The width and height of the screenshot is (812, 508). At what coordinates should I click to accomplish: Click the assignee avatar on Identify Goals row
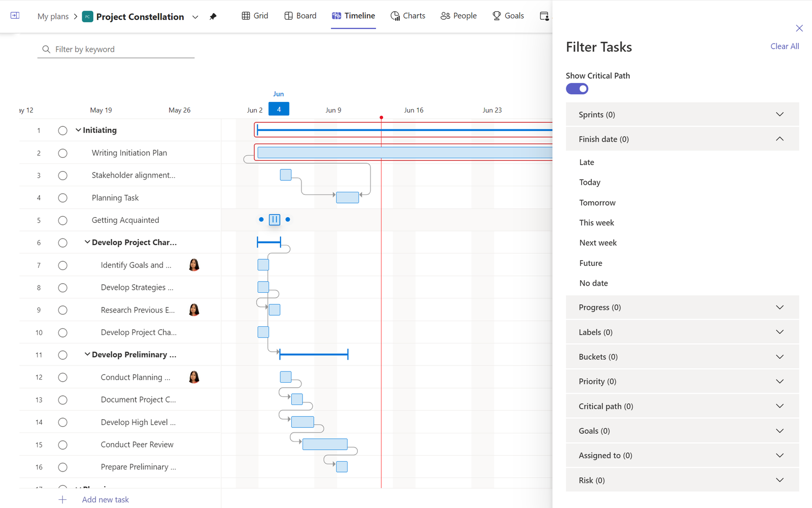pyautogui.click(x=194, y=265)
